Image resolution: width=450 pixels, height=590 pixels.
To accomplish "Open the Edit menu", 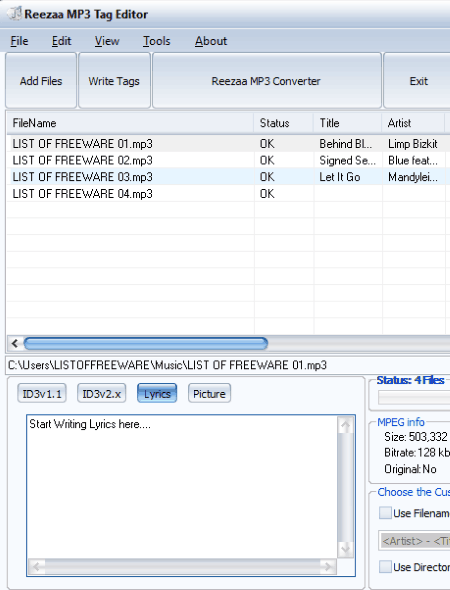I will 61,41.
